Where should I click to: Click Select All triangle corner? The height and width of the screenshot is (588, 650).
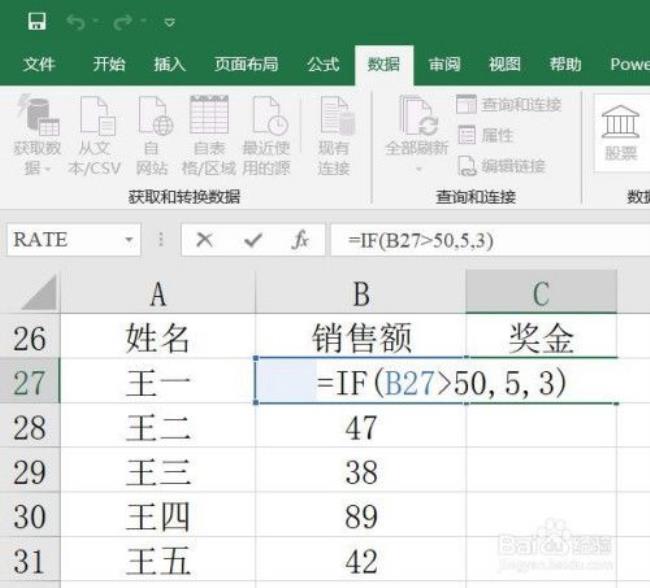tap(39, 293)
